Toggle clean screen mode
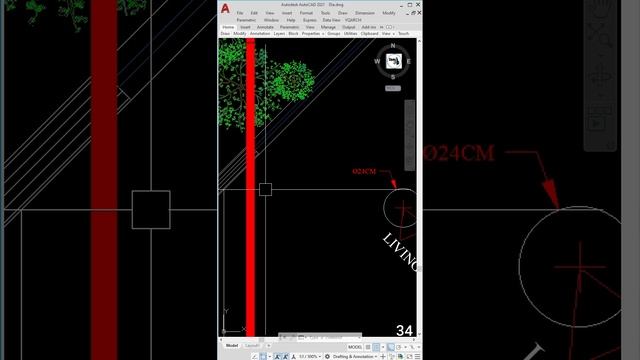Image resolution: width=640 pixels, height=360 pixels. [x=409, y=356]
